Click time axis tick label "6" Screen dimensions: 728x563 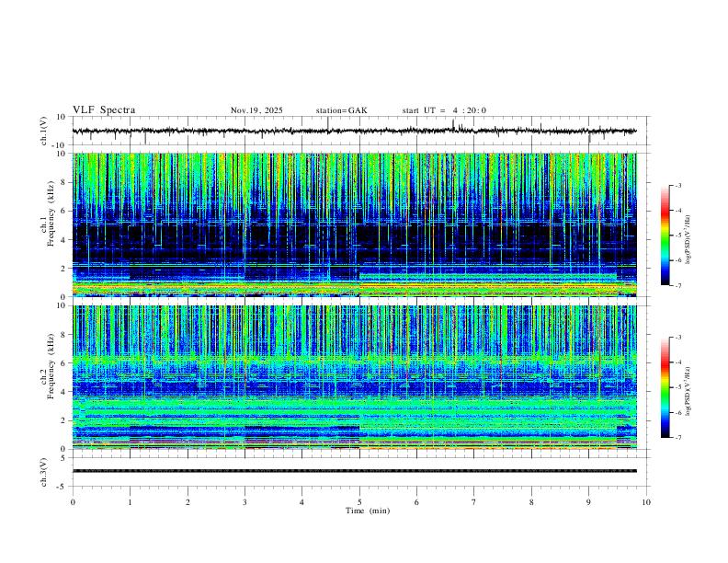click(416, 502)
